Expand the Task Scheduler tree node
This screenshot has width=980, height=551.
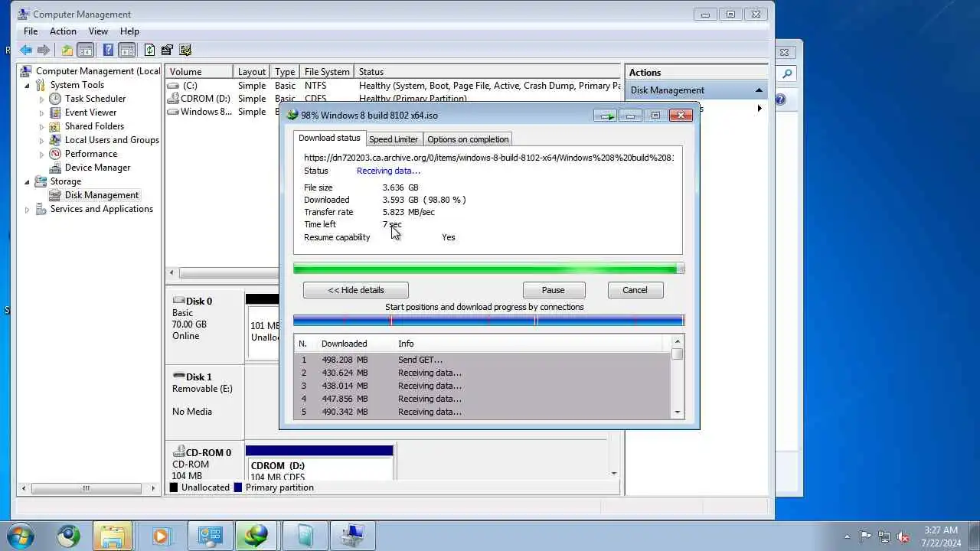click(x=41, y=99)
